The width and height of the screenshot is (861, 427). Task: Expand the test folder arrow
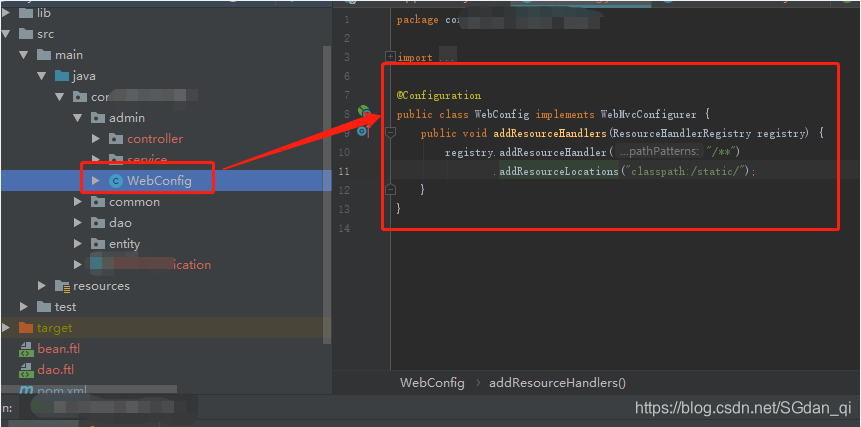tap(24, 306)
